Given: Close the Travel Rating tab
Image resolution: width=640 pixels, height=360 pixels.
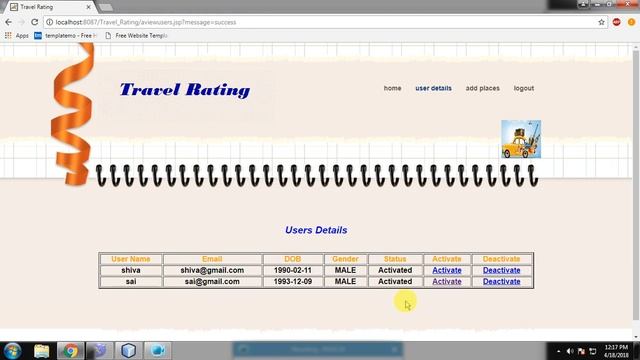Looking at the screenshot, I should (x=88, y=7).
